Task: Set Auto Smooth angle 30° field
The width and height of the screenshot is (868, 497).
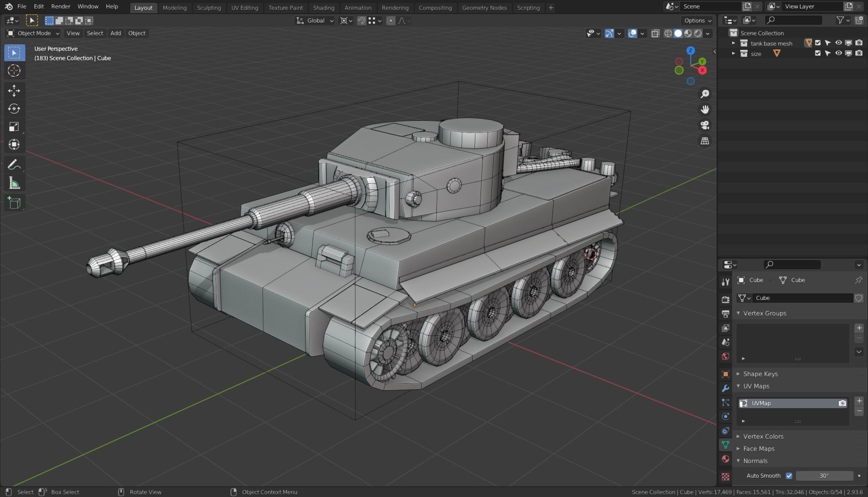Action: [x=824, y=476]
